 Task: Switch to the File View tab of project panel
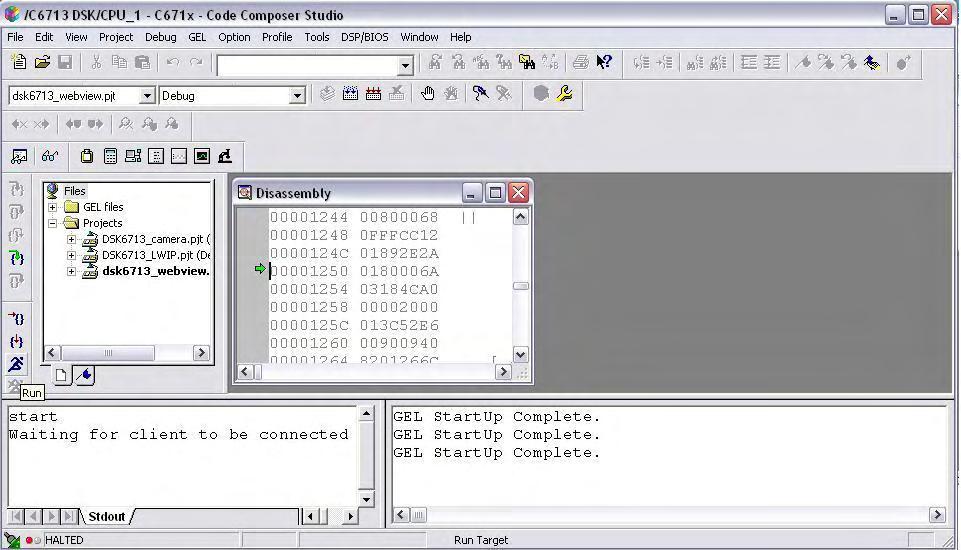point(61,375)
